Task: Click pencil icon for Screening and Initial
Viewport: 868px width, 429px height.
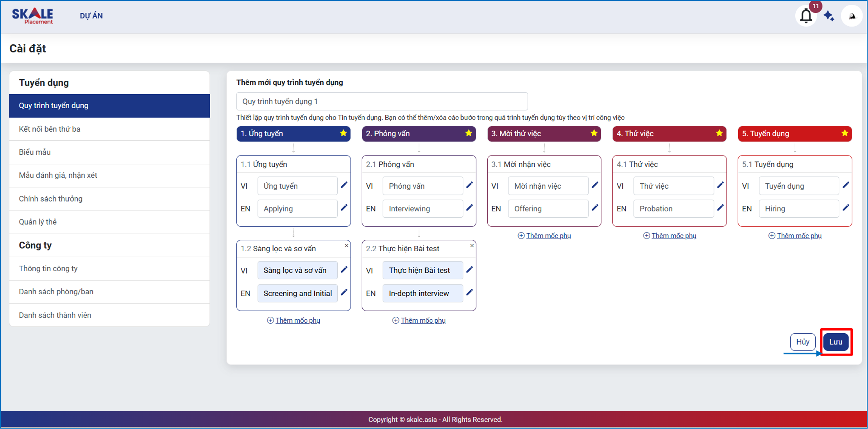Action: 344,293
